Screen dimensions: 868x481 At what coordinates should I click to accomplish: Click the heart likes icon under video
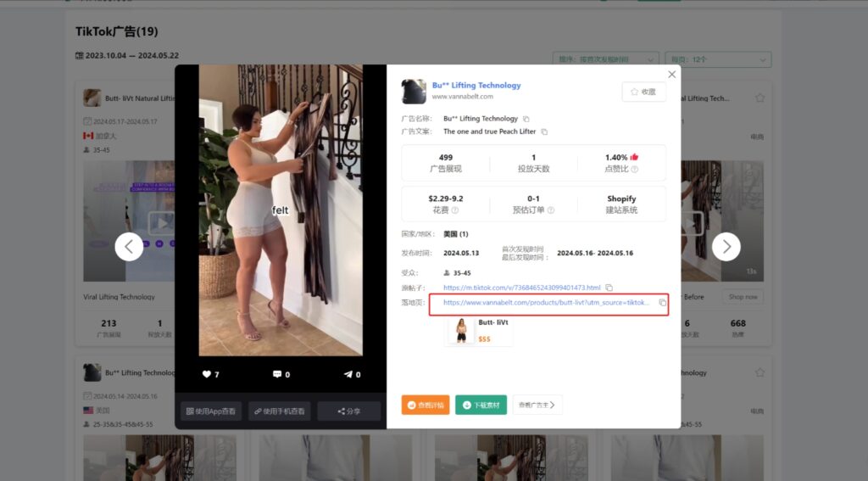(x=207, y=374)
